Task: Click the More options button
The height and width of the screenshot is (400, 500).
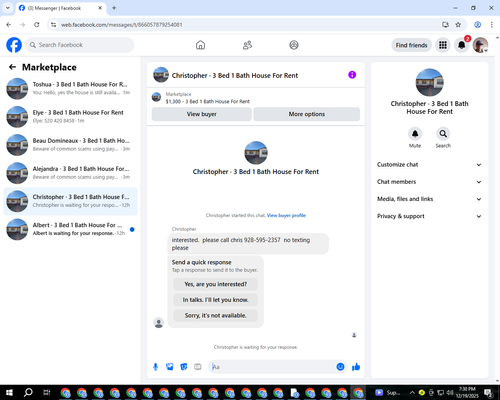Action: [307, 114]
